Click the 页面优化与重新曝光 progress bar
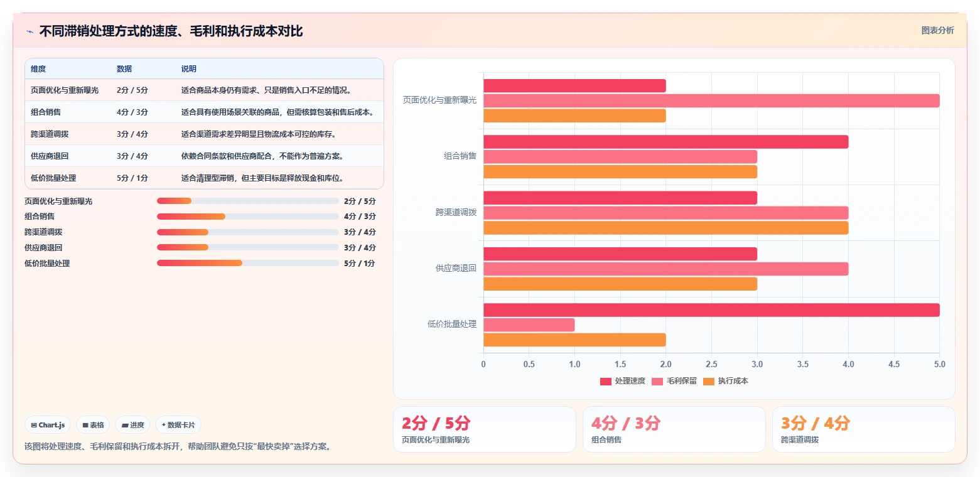Viewport: 980px width, 477px height. [x=248, y=201]
